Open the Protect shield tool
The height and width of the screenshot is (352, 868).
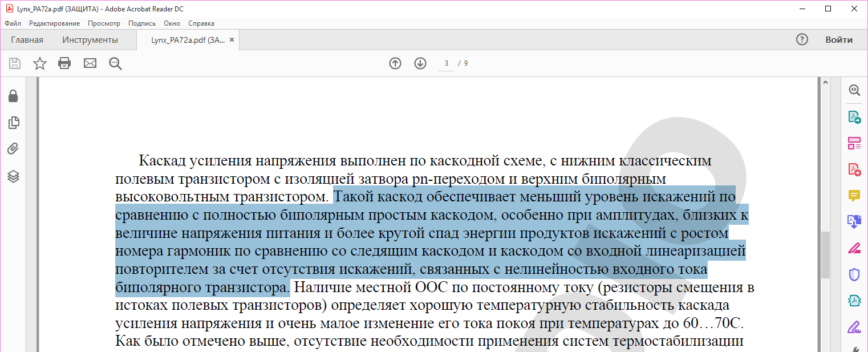click(x=854, y=275)
